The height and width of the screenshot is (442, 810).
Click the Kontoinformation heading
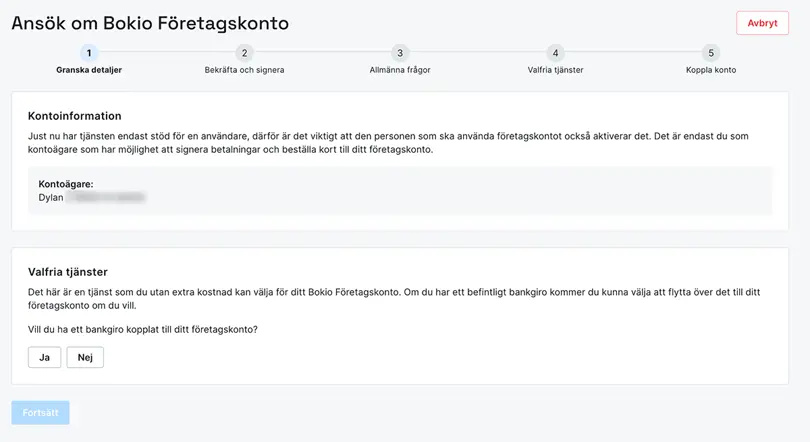tap(75, 116)
